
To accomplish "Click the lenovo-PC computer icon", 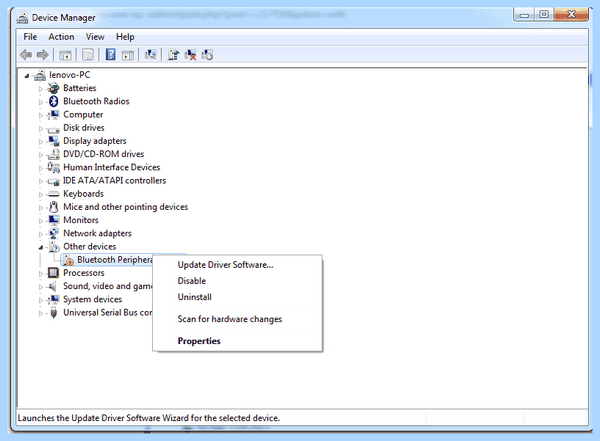I will point(40,75).
